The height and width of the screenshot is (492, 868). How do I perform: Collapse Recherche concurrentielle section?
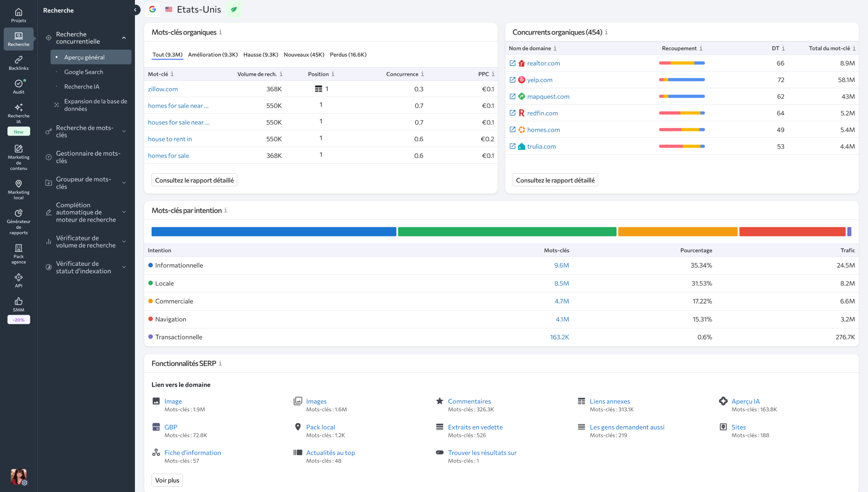(x=124, y=38)
